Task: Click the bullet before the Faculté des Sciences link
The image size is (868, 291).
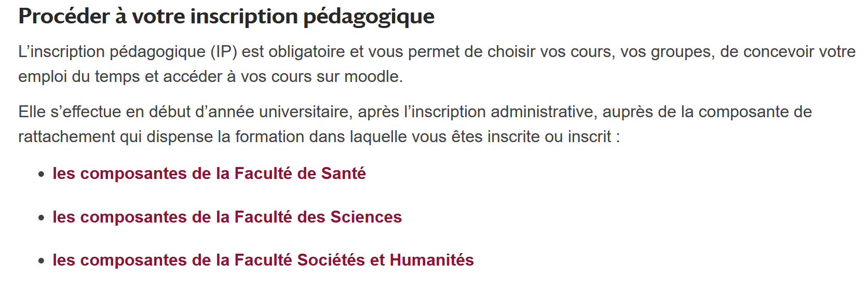Action: (42, 218)
